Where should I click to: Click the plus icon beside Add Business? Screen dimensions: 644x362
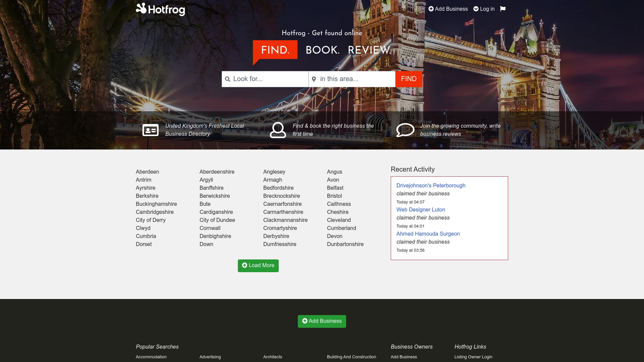coord(431,9)
